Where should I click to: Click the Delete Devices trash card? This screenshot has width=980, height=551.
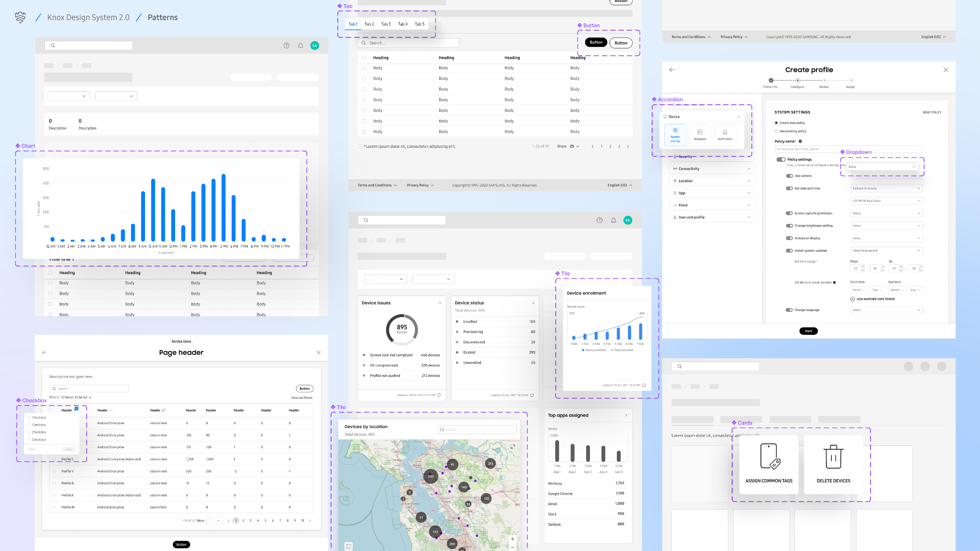pyautogui.click(x=834, y=464)
